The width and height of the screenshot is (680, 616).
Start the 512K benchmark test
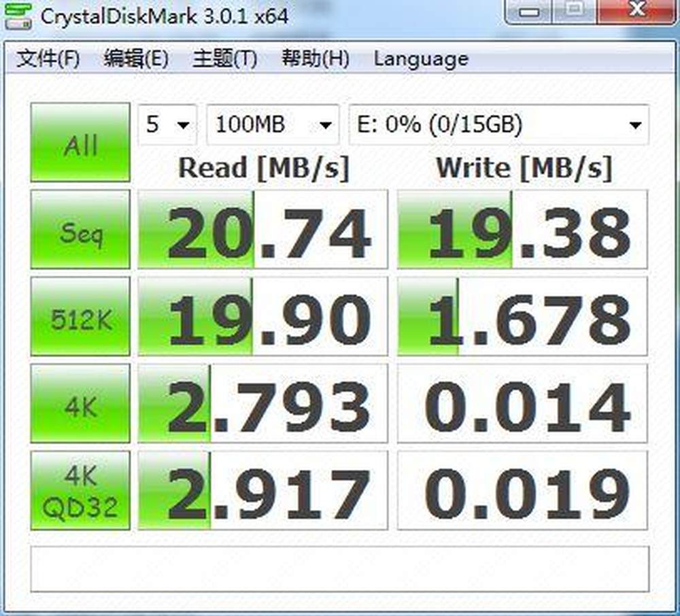pyautogui.click(x=80, y=316)
